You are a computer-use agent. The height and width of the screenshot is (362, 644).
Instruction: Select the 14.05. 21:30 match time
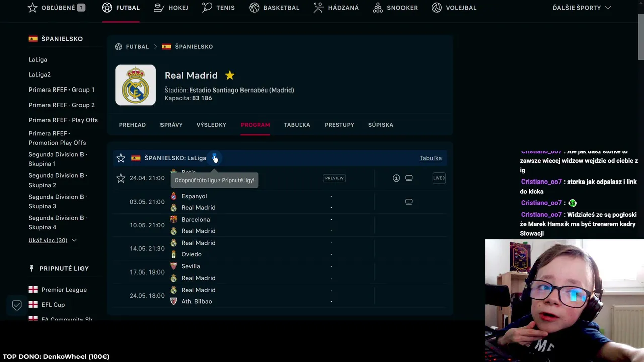(147, 249)
